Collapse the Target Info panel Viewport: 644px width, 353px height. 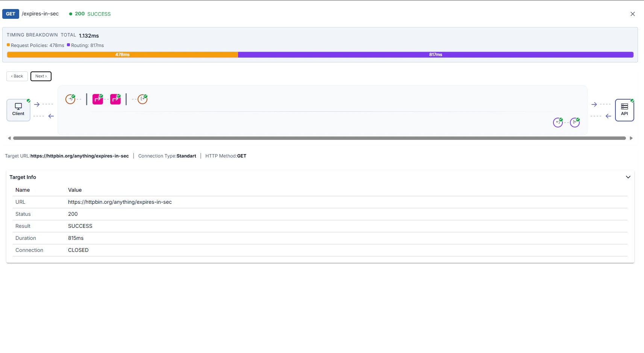[627, 177]
